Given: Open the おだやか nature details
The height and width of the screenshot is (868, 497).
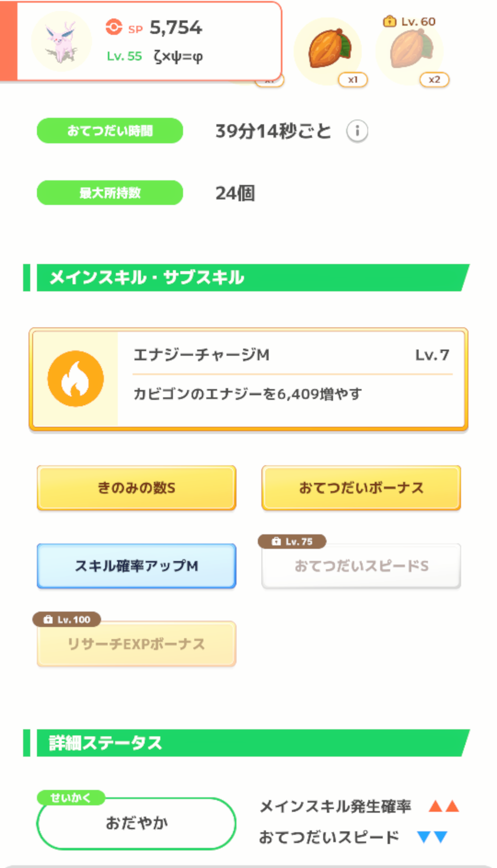Looking at the screenshot, I should (136, 823).
